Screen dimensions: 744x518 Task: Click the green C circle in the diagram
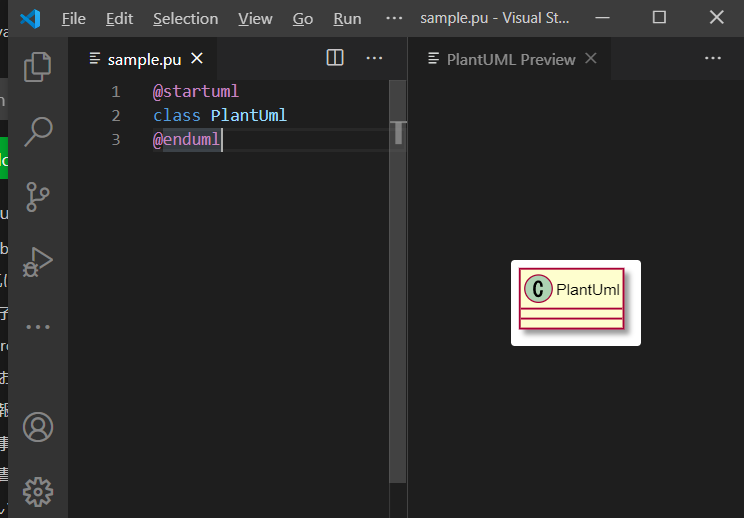pos(538,288)
